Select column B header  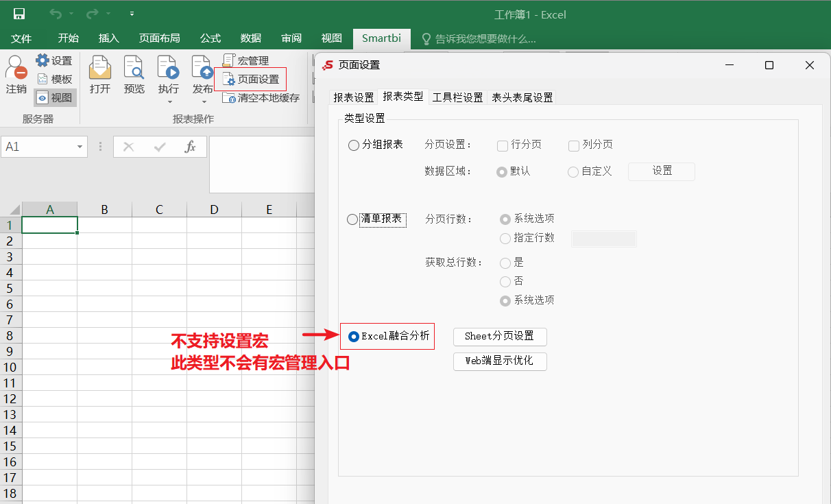click(x=104, y=209)
